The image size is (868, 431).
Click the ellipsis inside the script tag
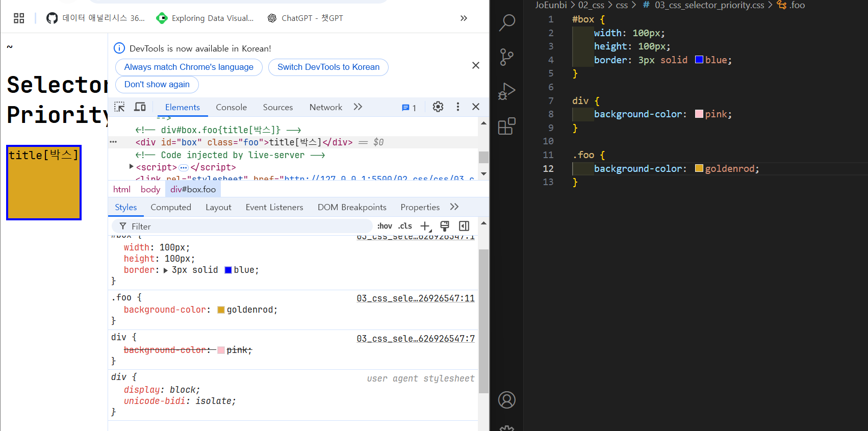pos(184,168)
